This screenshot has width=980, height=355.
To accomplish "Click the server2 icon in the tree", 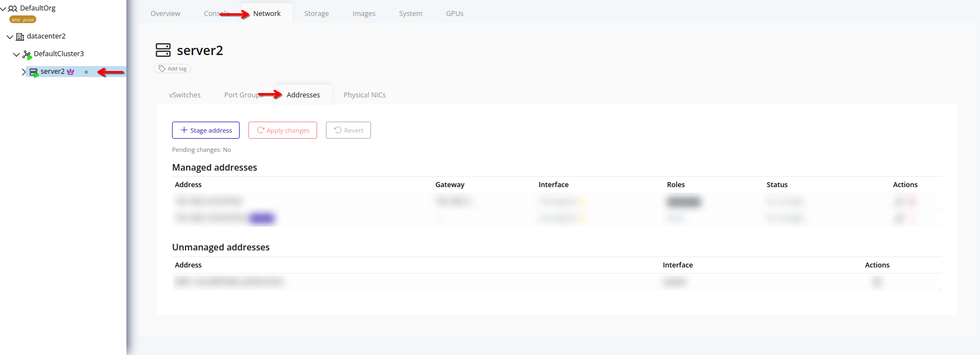I will [x=34, y=72].
